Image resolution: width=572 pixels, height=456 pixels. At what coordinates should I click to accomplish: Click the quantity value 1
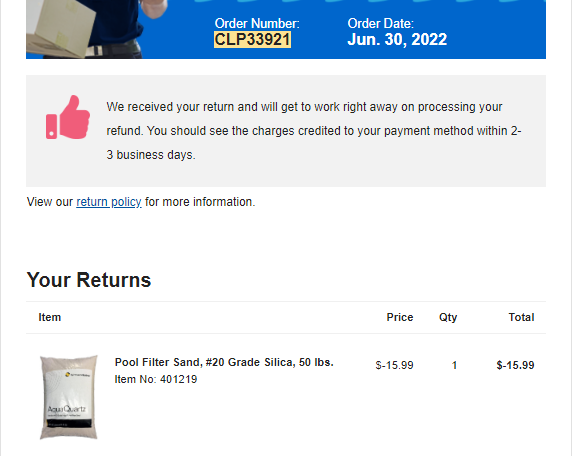454,365
